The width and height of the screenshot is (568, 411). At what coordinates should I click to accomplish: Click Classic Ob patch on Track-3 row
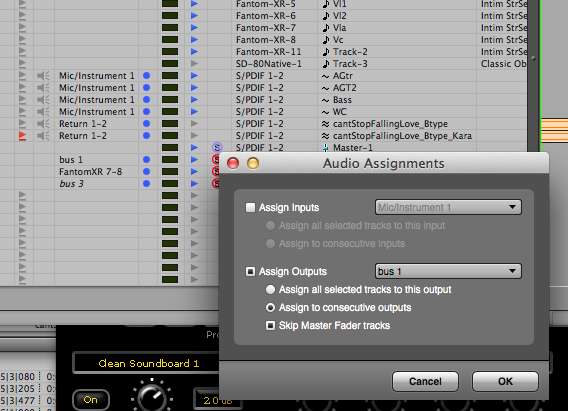(504, 64)
